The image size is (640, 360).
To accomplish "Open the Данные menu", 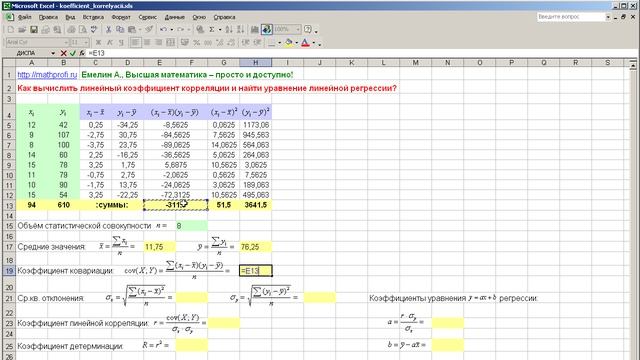I will click(x=175, y=17).
